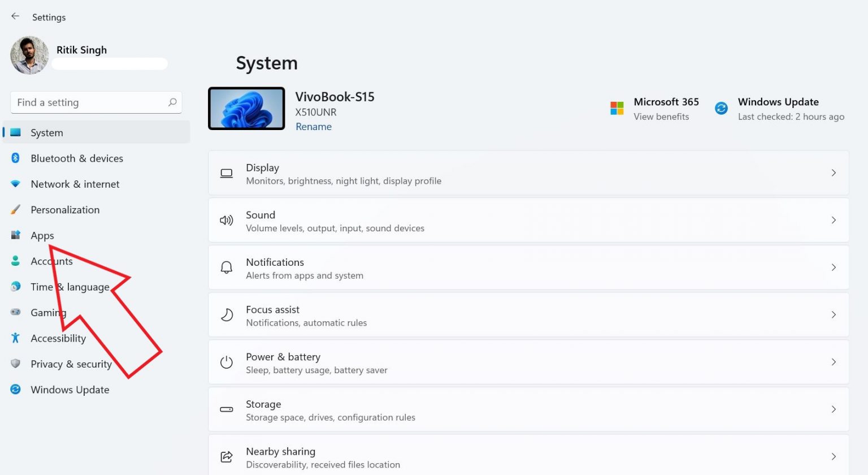Expand the Storage settings row
This screenshot has height=475, width=868.
pos(834,409)
